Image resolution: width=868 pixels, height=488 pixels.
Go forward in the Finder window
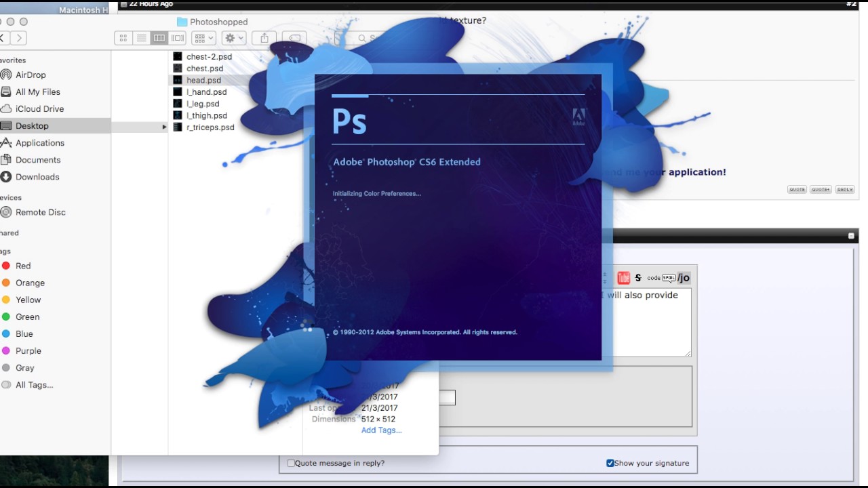click(x=19, y=39)
